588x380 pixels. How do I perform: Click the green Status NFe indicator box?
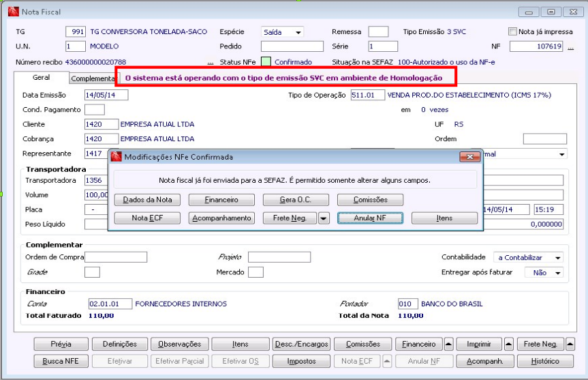tap(266, 61)
